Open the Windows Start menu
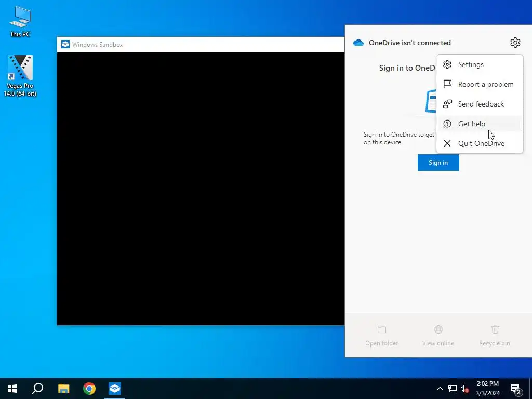 tap(12, 389)
